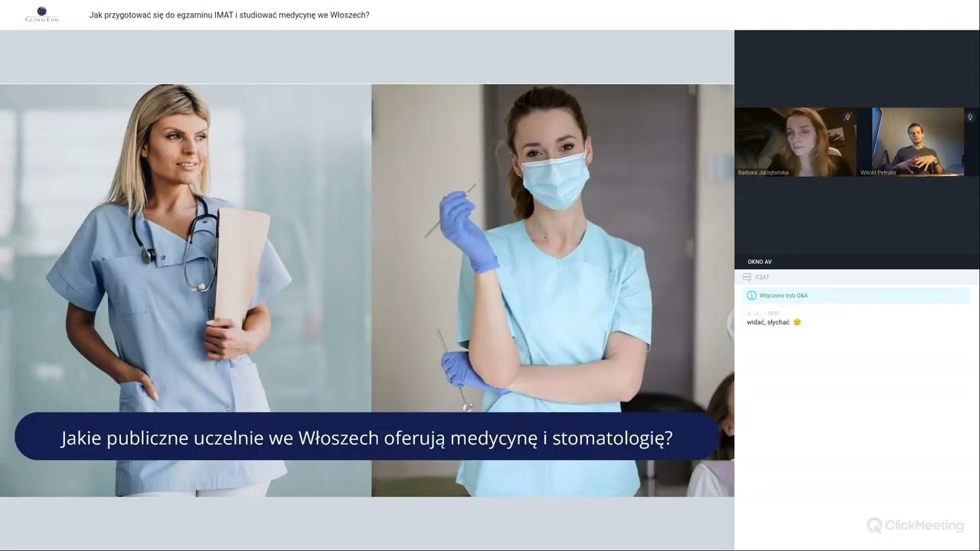Open Barbara Jarzębińska's video tile
This screenshot has width=980, height=551.
[795, 142]
